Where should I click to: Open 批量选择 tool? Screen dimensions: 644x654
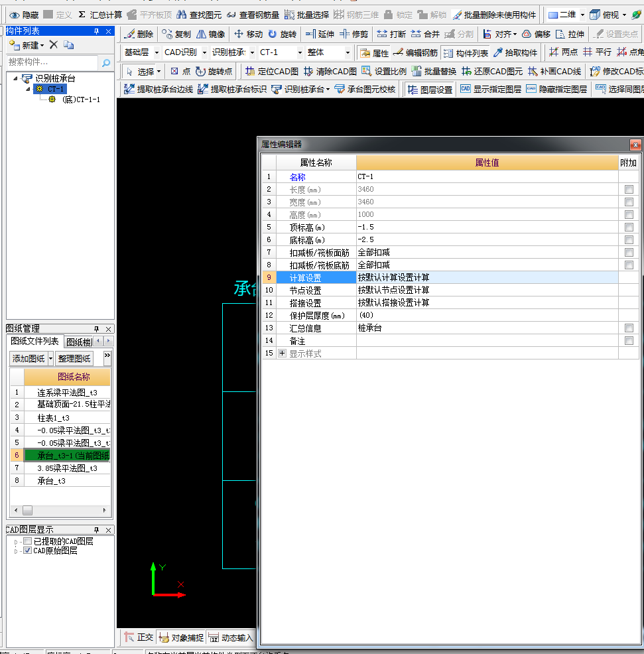(306, 15)
